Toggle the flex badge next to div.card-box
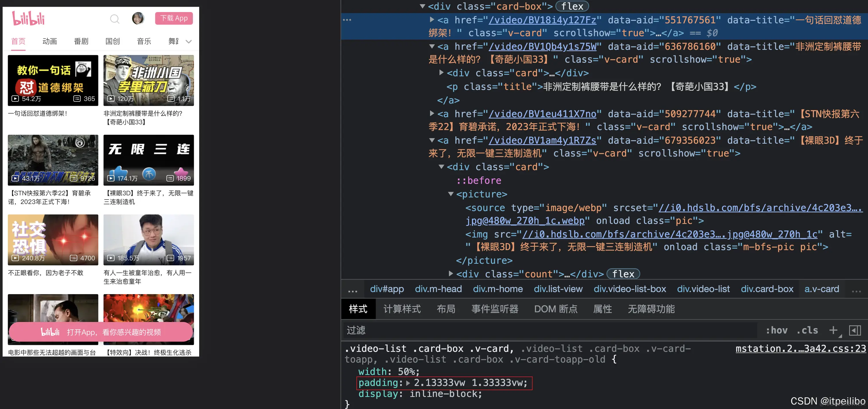This screenshot has height=409, width=868. click(572, 6)
